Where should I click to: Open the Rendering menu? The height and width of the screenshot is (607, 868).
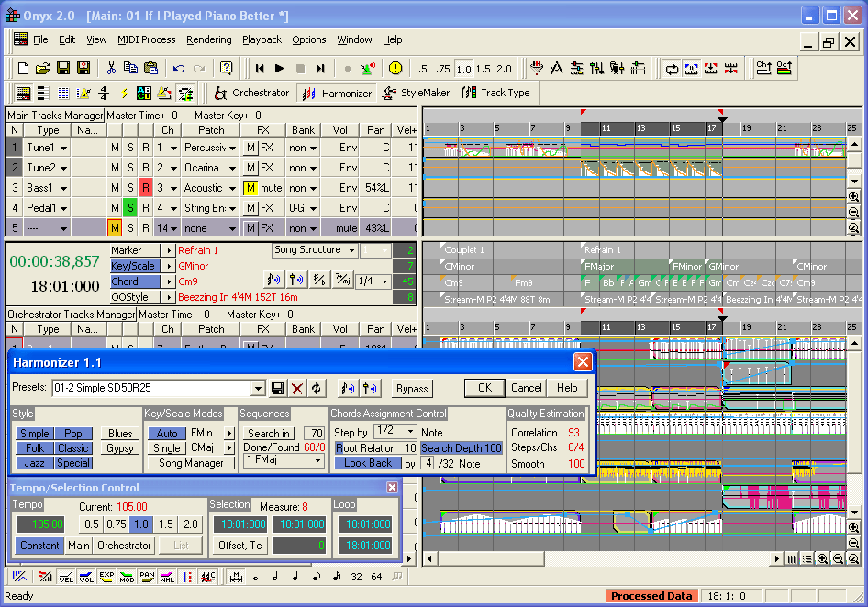pyautogui.click(x=208, y=39)
